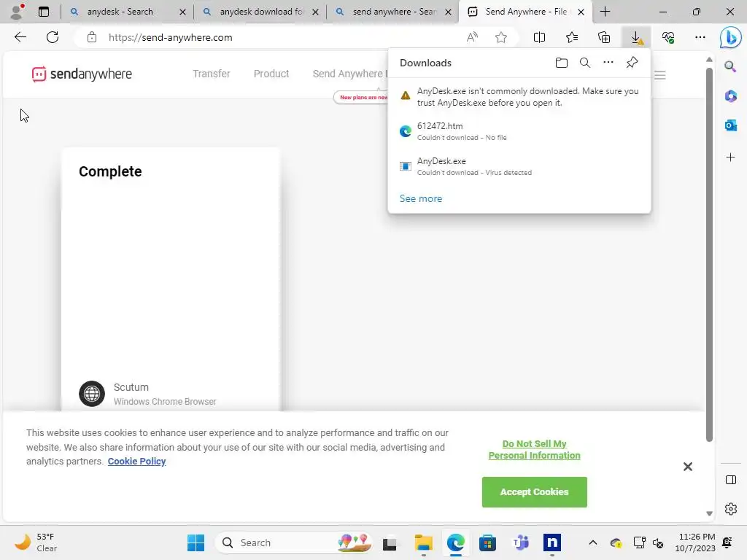Click the Accept Cookies button

[534, 492]
